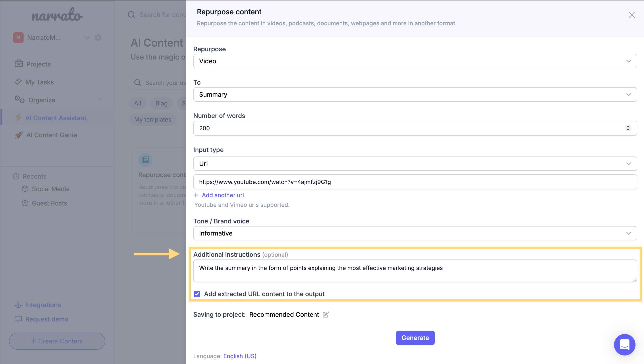Screen dimensions: 644x364
Task: Click the My Tasks checkmark icon
Action: (x=18, y=81)
